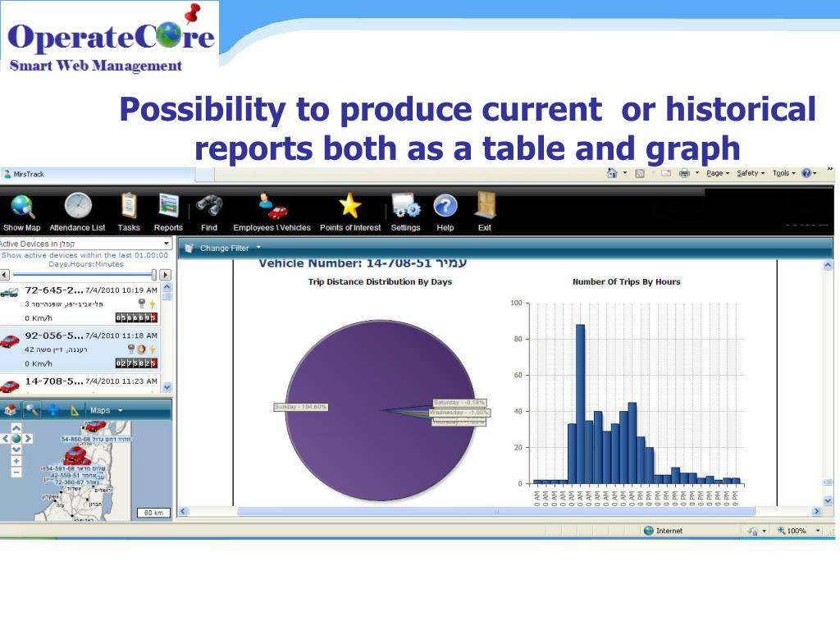
Task: Open the Tasks clipboard icon
Action: pos(129,206)
